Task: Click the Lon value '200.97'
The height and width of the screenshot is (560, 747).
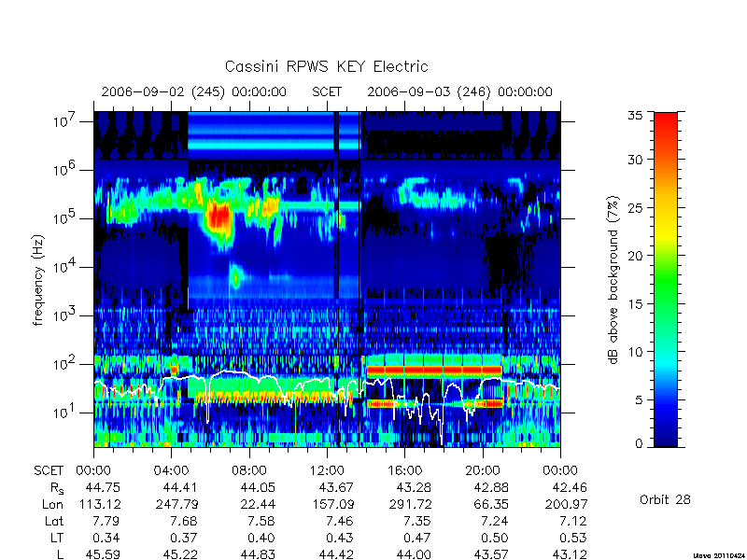Action: click(x=566, y=504)
